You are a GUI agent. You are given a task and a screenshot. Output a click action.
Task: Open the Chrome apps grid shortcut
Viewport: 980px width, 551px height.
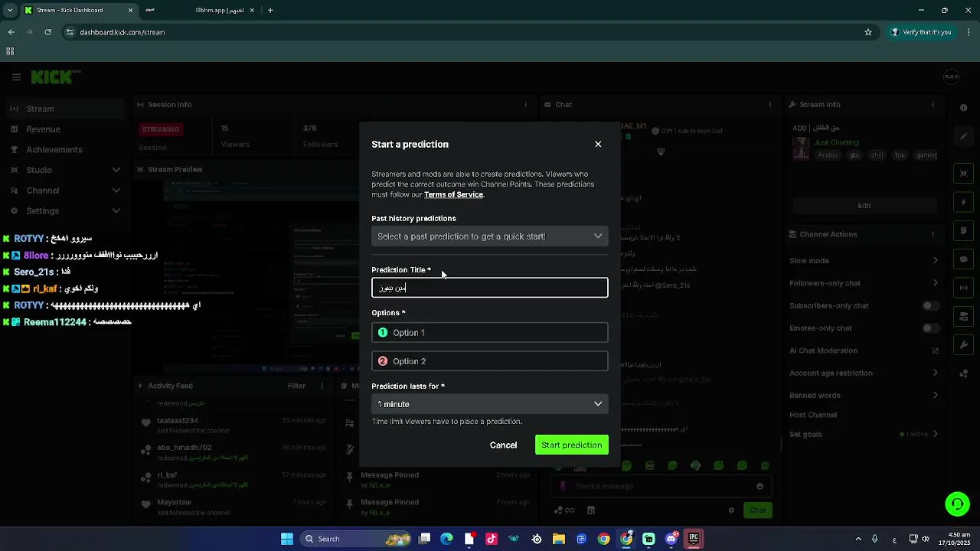10,51
